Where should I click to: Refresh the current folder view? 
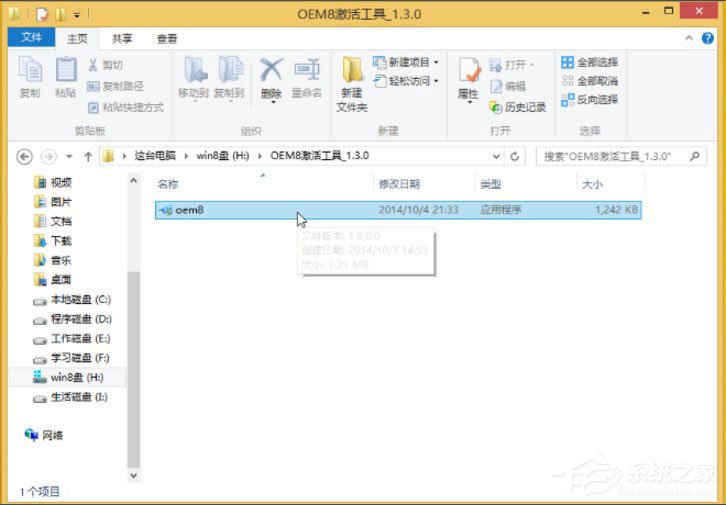point(514,156)
